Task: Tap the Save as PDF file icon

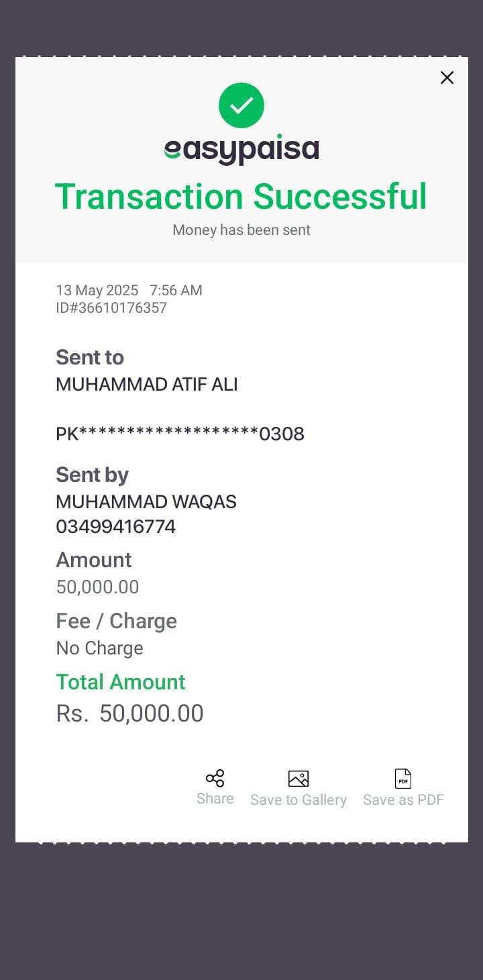Action: pos(403,779)
